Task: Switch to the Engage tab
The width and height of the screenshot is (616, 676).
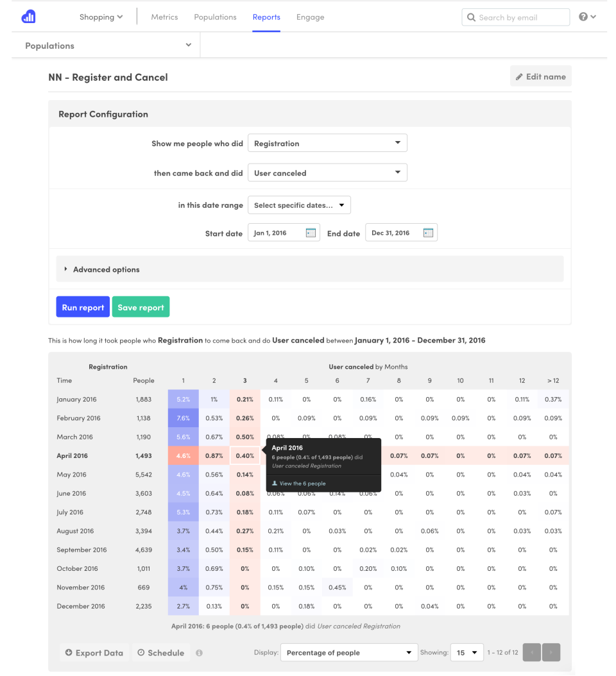Action: pos(310,17)
